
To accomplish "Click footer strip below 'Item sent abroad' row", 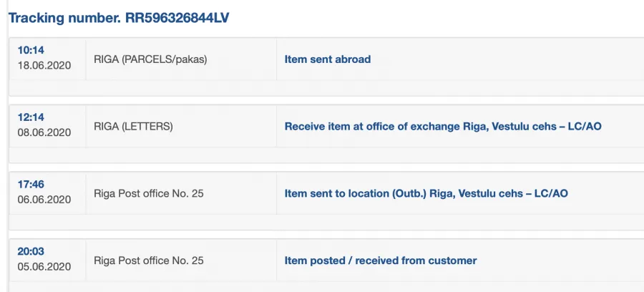I will click(326, 88).
